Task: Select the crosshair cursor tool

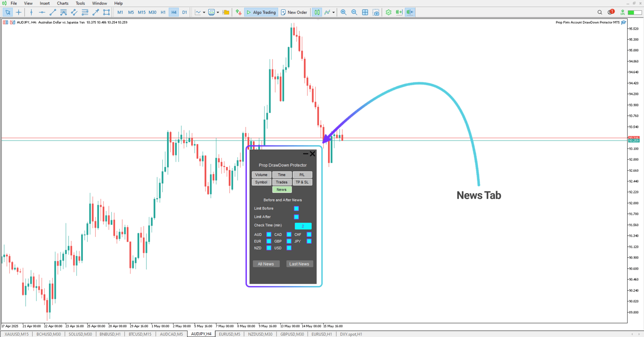Action: click(x=18, y=12)
